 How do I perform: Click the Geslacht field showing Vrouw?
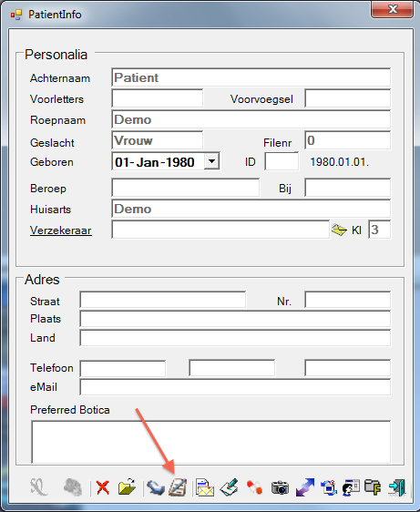(x=157, y=140)
